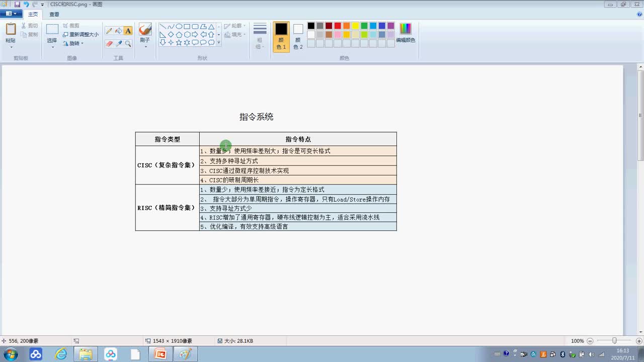Select 颜色 2 (Color 2) box

pyautogui.click(x=298, y=37)
